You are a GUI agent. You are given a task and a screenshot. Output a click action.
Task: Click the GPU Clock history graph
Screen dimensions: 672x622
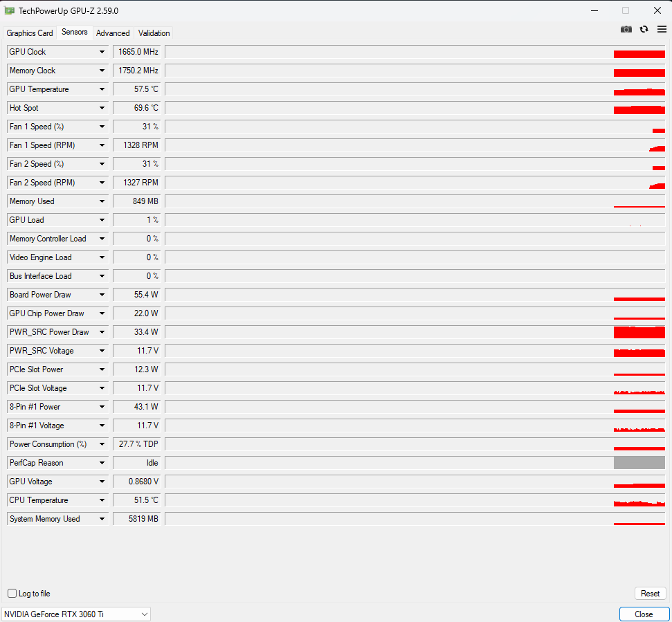click(415, 52)
